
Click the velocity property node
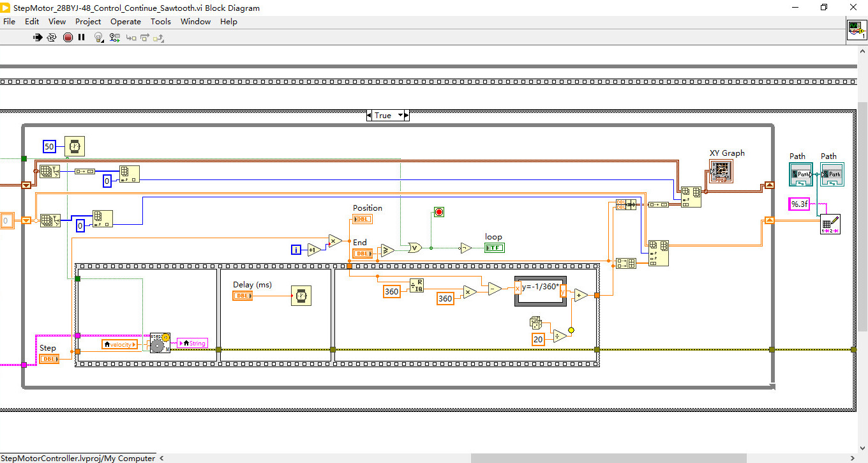point(119,344)
